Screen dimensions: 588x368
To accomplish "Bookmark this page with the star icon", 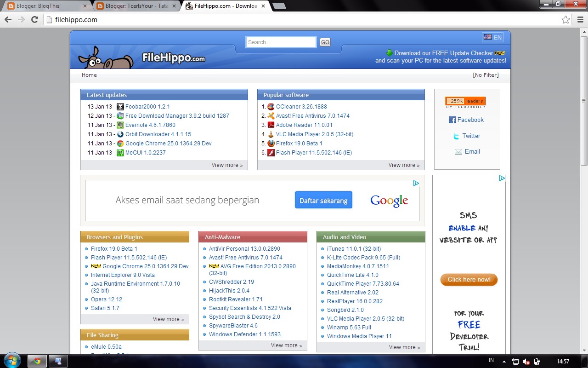I will coord(566,19).
